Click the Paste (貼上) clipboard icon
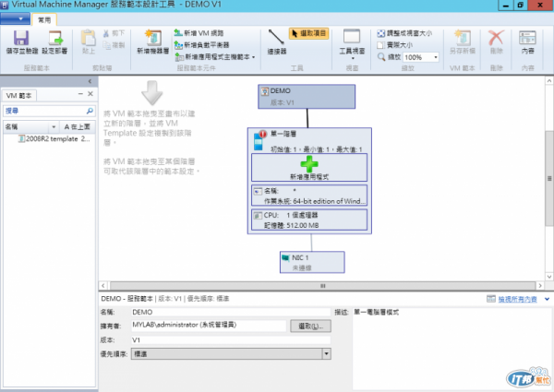The image size is (554, 392). [x=89, y=38]
